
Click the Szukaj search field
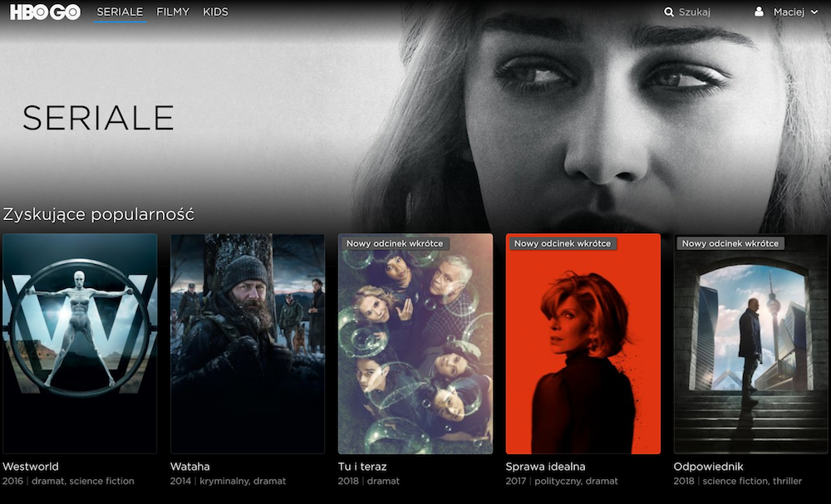point(694,12)
